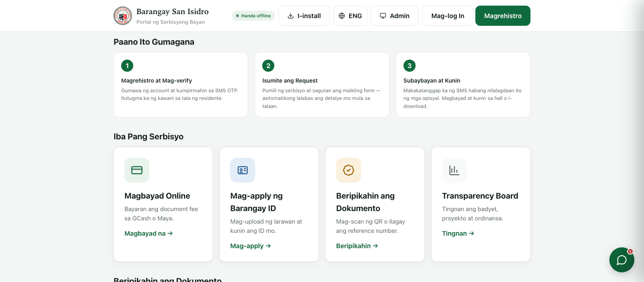Click the Iba Pang Serbisyo heading
Viewport: 644px width, 282px height.
(x=149, y=137)
